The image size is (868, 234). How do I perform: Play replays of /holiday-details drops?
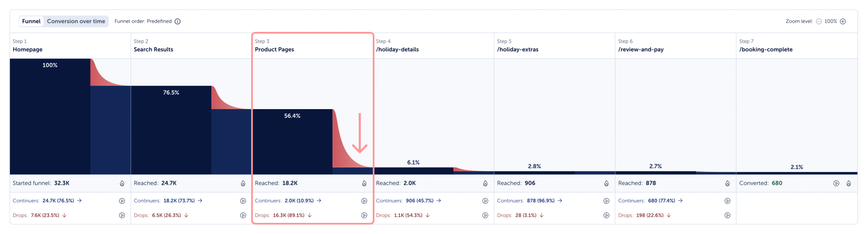(x=485, y=216)
